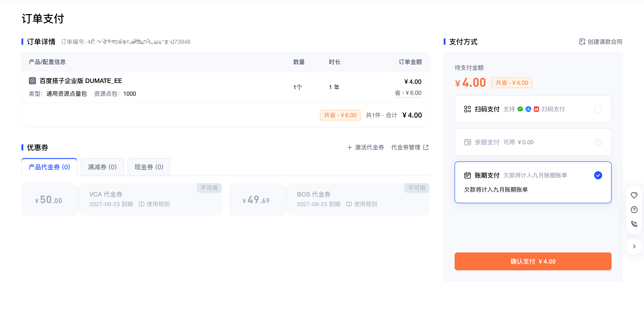644x326 pixels.
Task: Click the black 欠款将计入九月账期账单 note line
Action: [496, 190]
